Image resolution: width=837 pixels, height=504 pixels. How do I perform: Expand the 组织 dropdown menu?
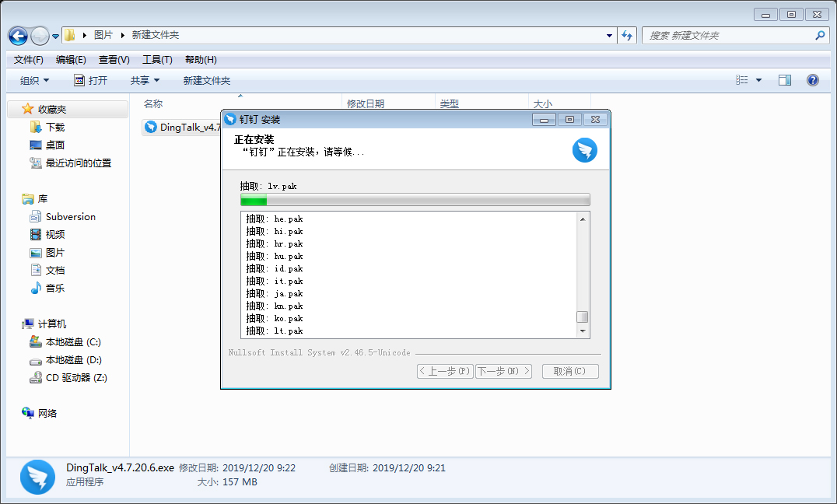tap(33, 79)
